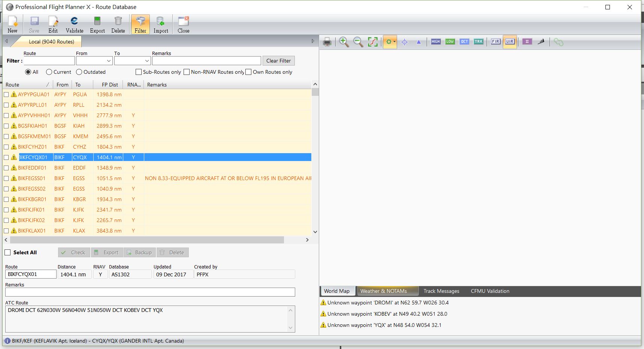Click the map Print icon
Screen dimensions: 644x349
[327, 42]
